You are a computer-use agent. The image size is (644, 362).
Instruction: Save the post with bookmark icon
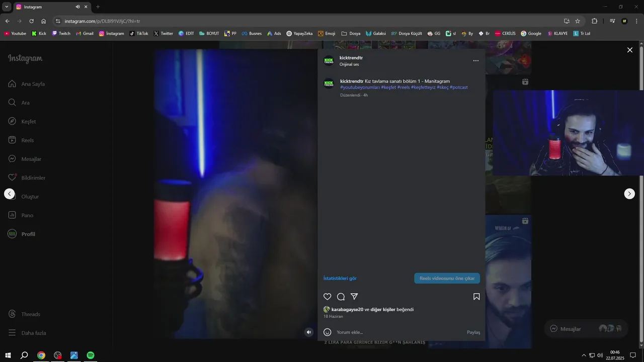[476, 297]
